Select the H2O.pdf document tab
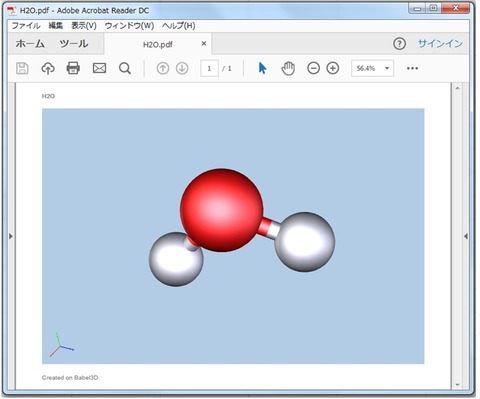This screenshot has width=480, height=399. (158, 44)
